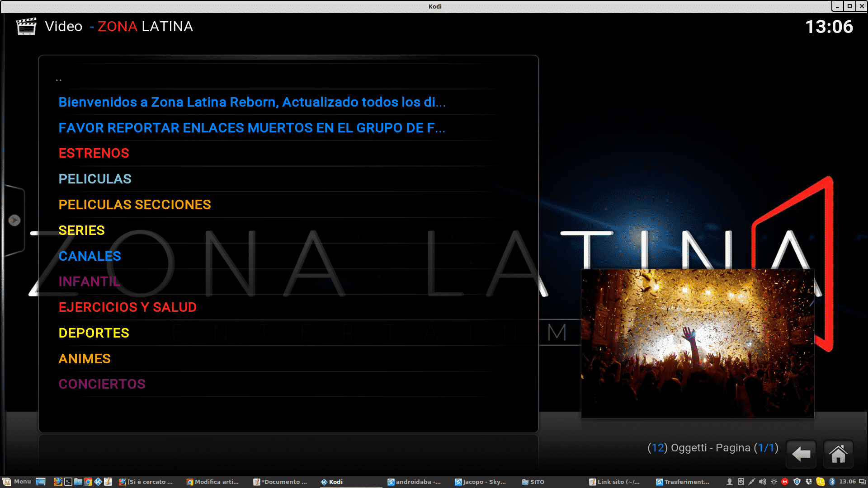Select FAVOR REPORTAR ENLACES MUERTOS entry
This screenshot has height=488, width=868.
(x=288, y=128)
